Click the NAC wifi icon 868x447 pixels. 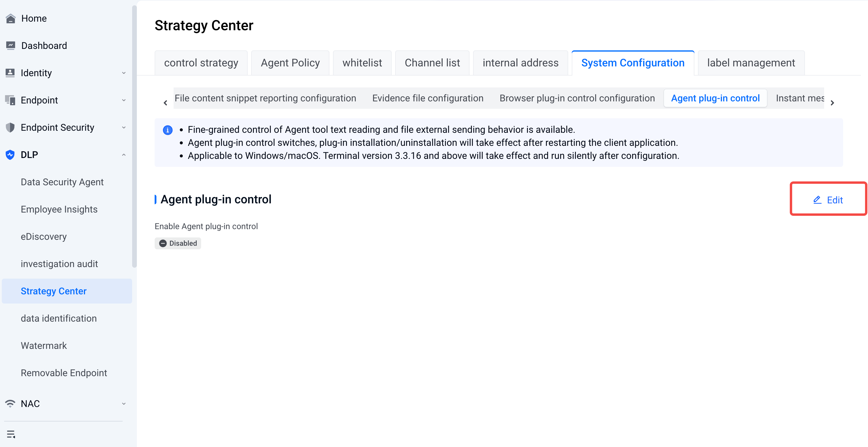pyautogui.click(x=10, y=403)
